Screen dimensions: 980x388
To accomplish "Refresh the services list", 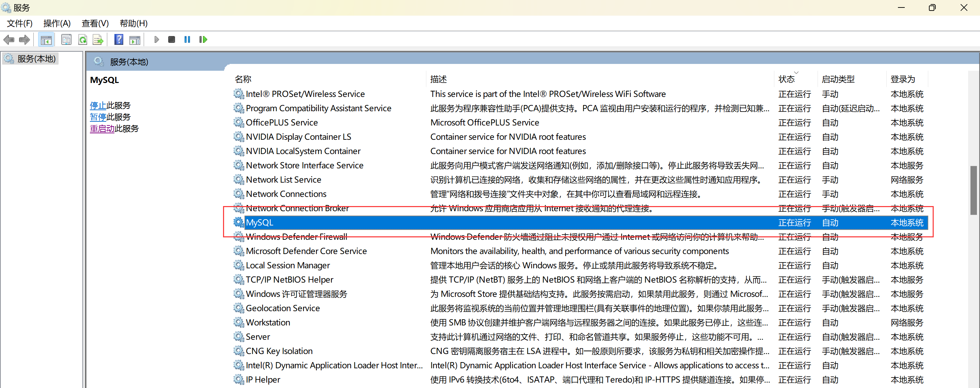I will [x=82, y=39].
